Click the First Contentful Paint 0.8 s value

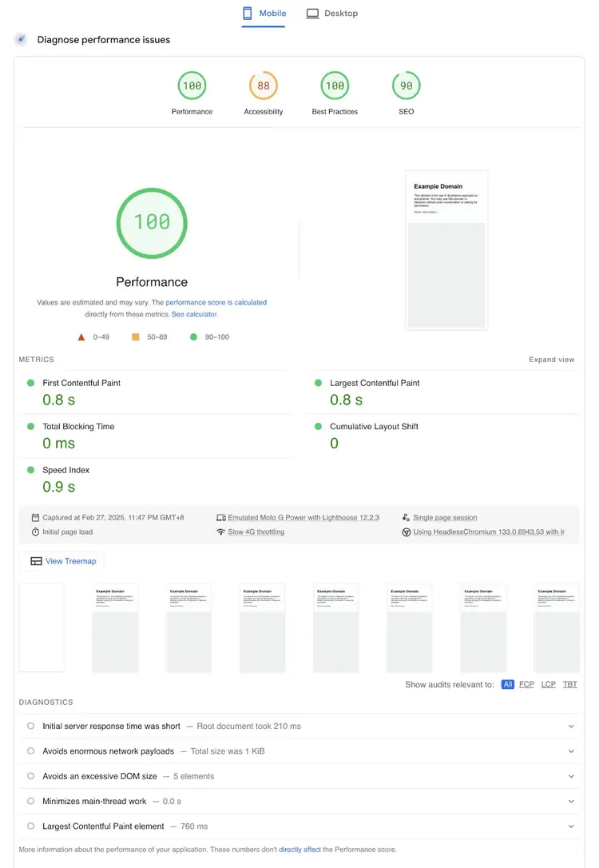click(x=58, y=400)
